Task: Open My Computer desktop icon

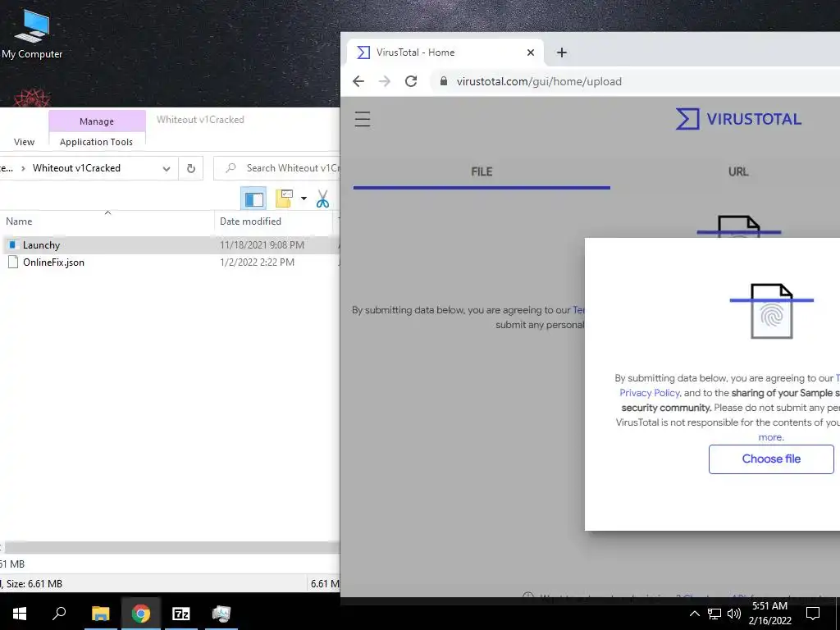Action: [x=32, y=34]
